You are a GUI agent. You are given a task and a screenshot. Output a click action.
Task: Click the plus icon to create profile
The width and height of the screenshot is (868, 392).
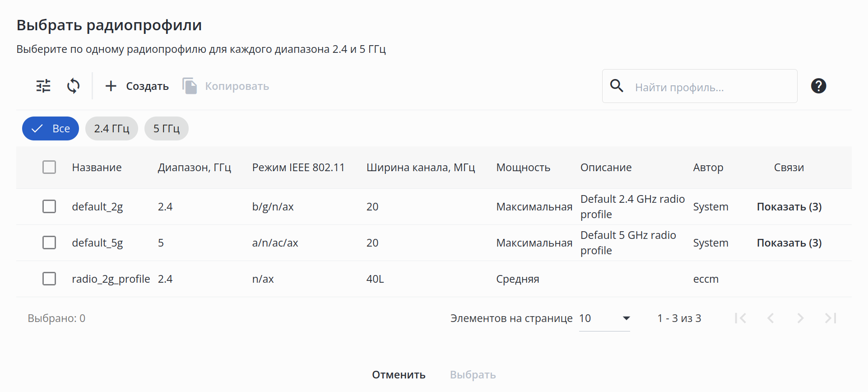[111, 86]
